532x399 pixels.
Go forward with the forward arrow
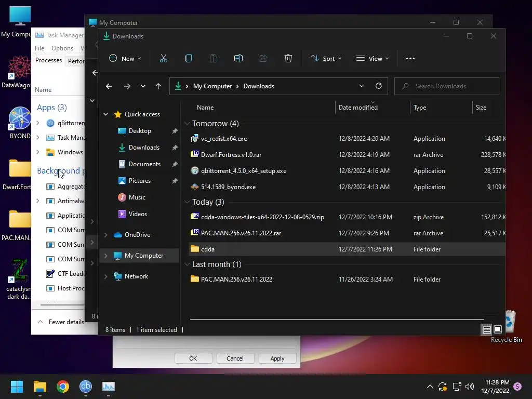[x=127, y=86]
